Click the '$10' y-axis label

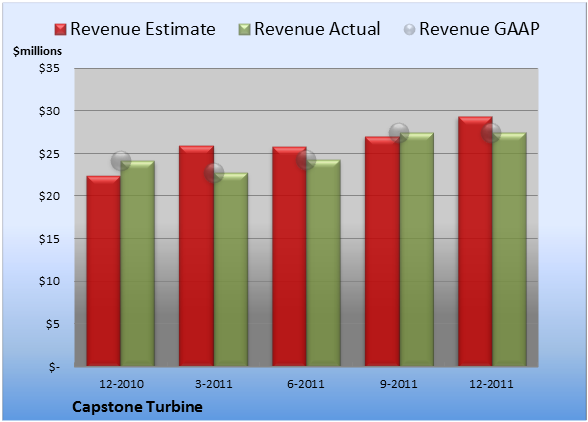(49, 281)
